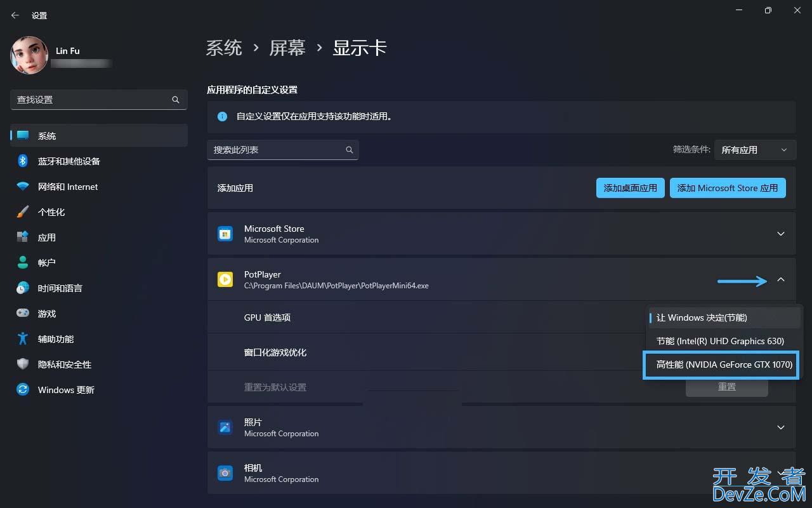Click the info icon in notice banner

click(x=223, y=117)
